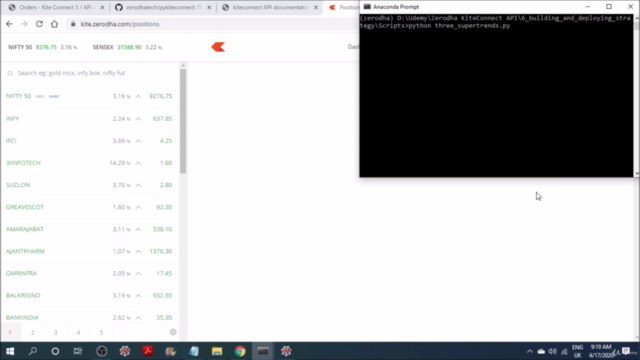Screen dimensions: 640x360
Task: Click NIFTY 50 index value in header
Action: click(x=46, y=47)
